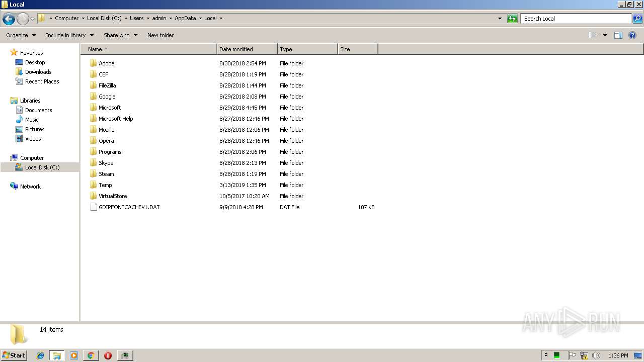Select the Temp folder icon
The width and height of the screenshot is (644, 362).
tap(93, 185)
